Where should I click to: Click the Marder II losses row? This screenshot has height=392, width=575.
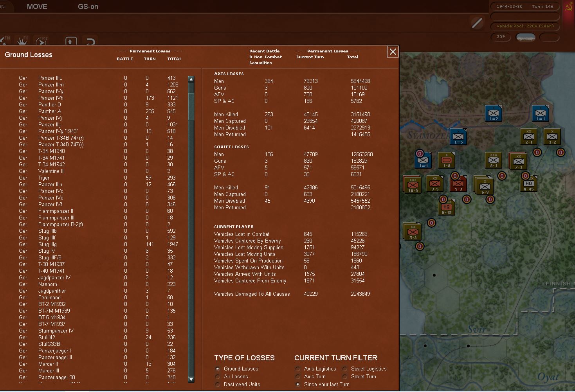click(x=99, y=364)
